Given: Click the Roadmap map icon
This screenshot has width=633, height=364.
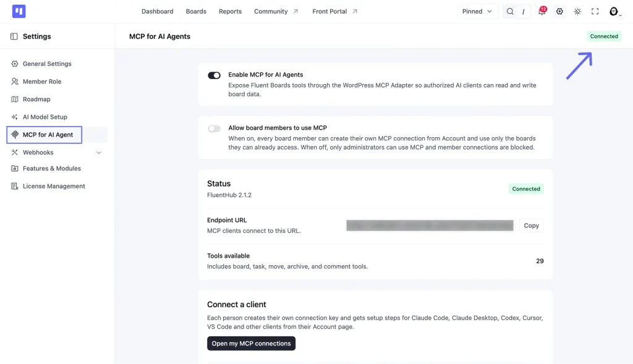Looking at the screenshot, I should click(15, 99).
